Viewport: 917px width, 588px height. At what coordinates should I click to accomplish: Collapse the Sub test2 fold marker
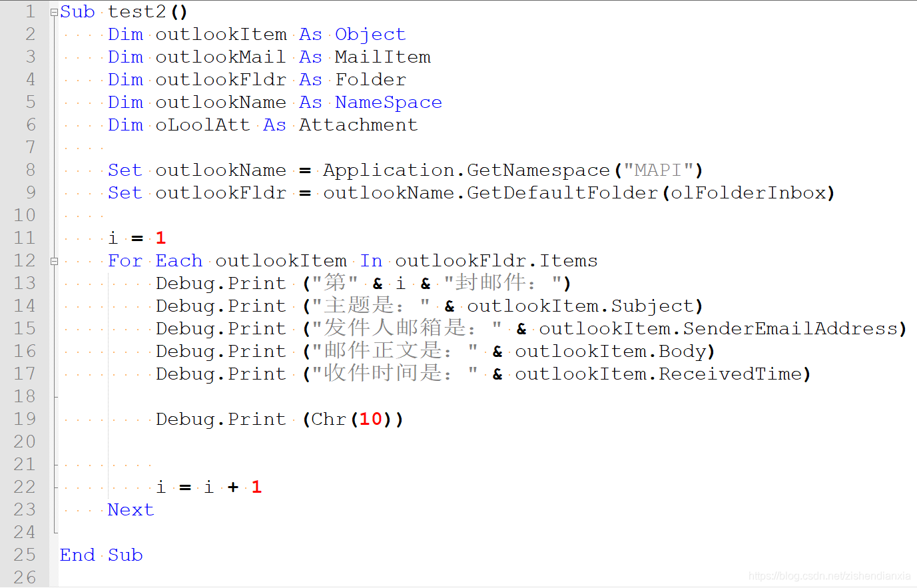click(x=55, y=12)
